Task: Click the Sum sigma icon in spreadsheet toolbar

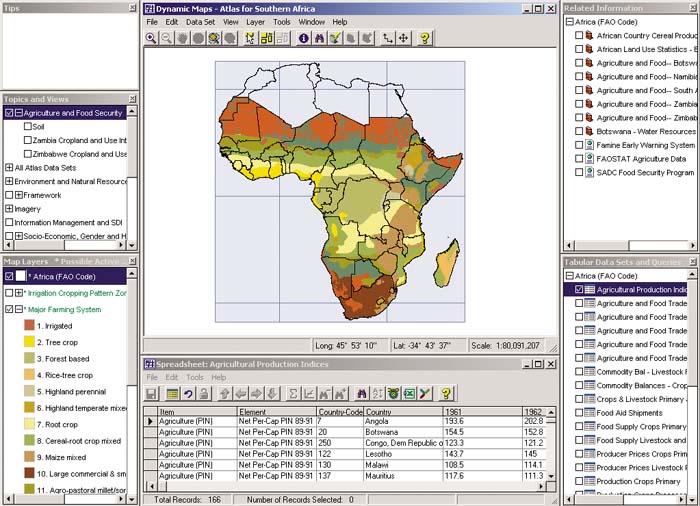Action: pos(294,394)
